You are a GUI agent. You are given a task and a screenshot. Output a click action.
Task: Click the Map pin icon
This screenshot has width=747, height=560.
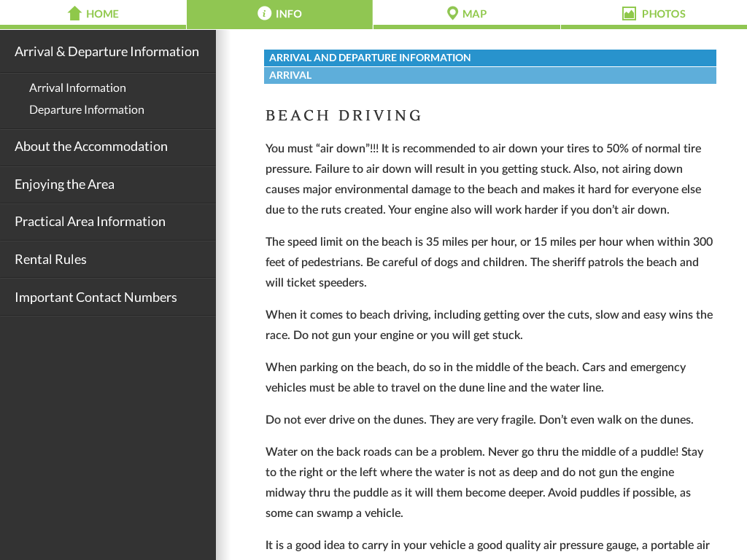(x=452, y=13)
